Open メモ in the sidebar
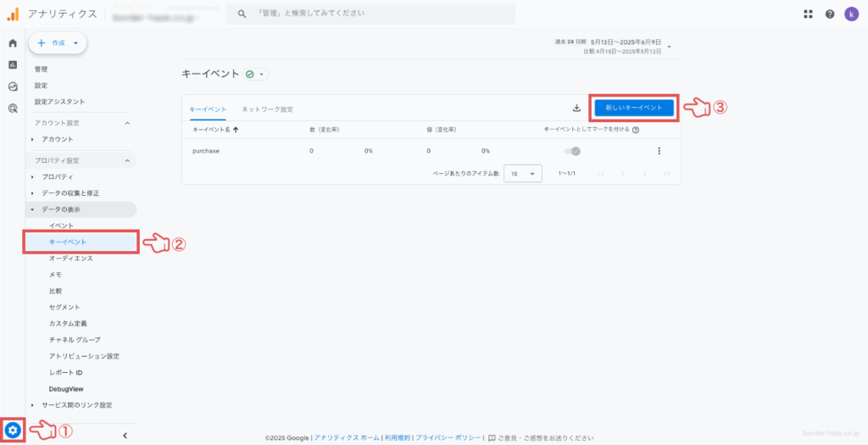The height and width of the screenshot is (445, 868). pos(55,275)
